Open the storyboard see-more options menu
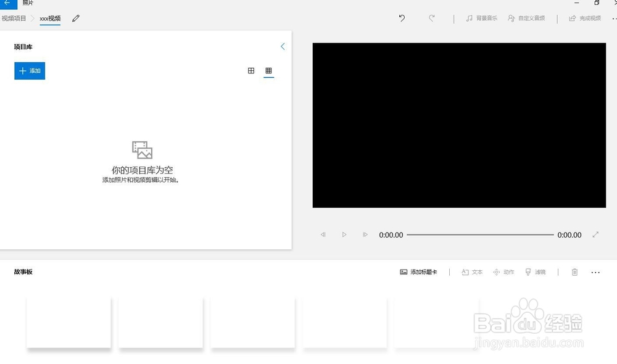 pos(595,272)
